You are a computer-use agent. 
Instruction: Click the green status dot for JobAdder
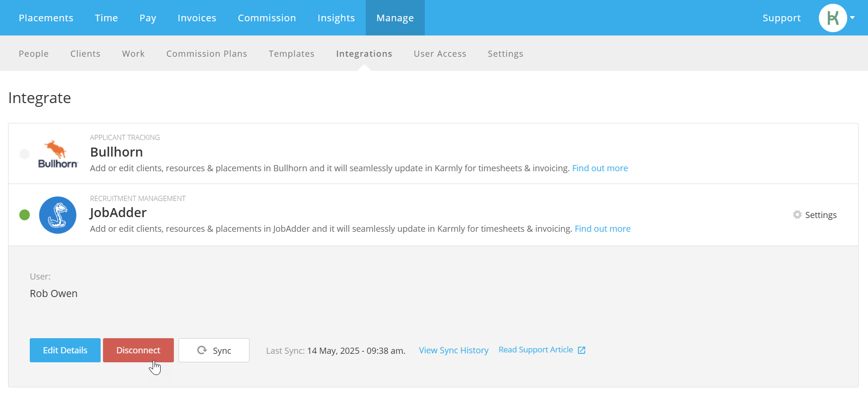tap(25, 215)
